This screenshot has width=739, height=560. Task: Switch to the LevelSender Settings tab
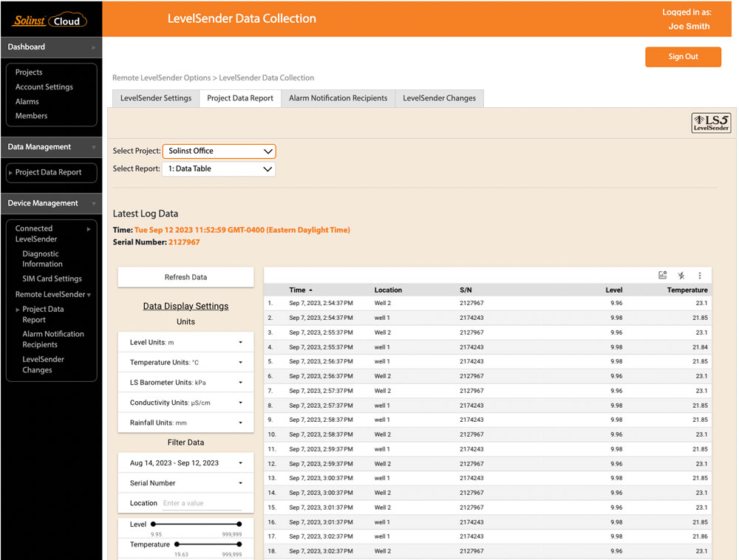click(156, 98)
